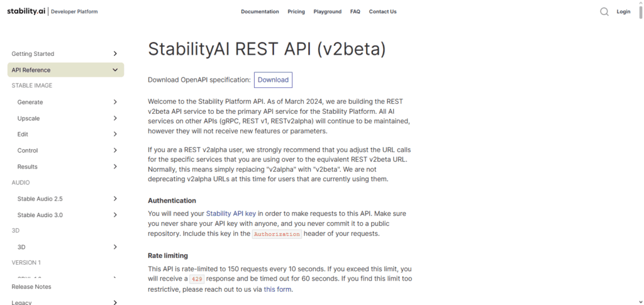Expand Stable Audio 2.5 arrow

coord(115,199)
